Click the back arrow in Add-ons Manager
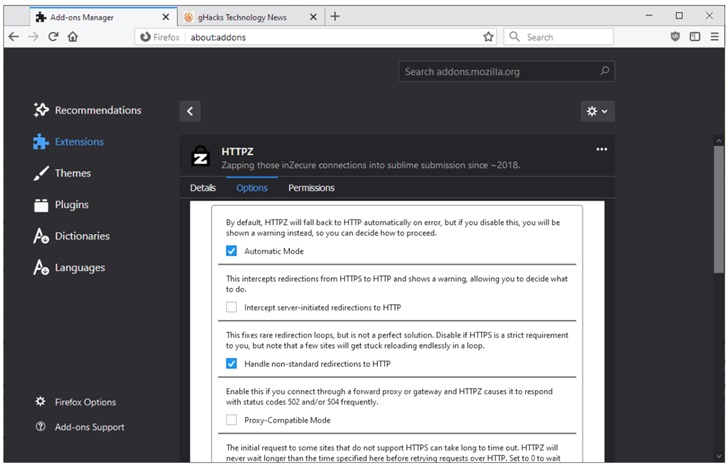This screenshot has width=728, height=467. (x=190, y=111)
